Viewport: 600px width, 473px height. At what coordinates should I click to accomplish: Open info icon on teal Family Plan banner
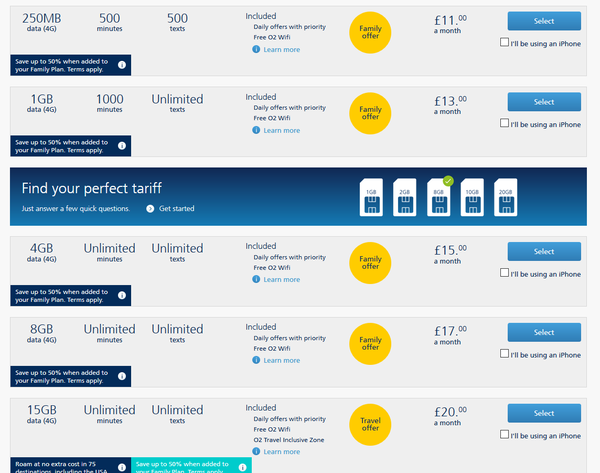point(243,467)
